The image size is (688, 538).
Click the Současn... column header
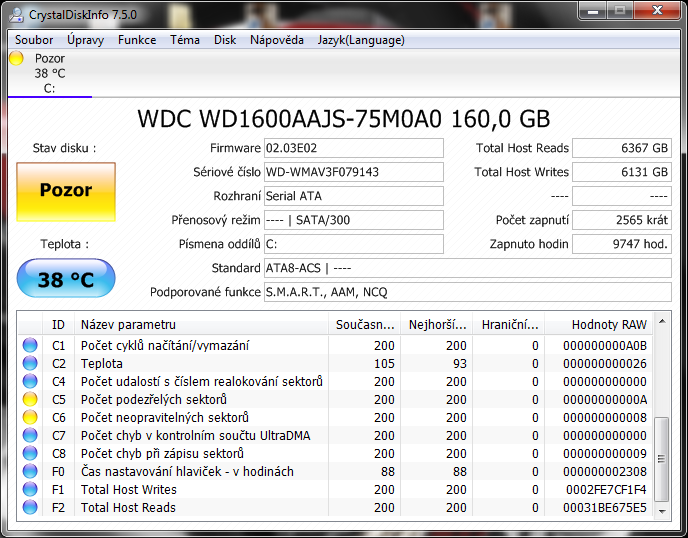click(x=365, y=324)
